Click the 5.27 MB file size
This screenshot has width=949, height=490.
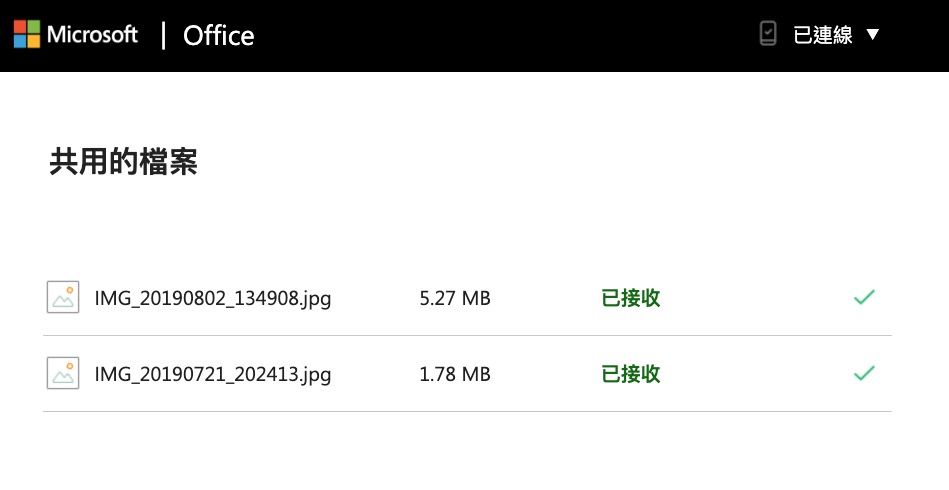coord(455,298)
